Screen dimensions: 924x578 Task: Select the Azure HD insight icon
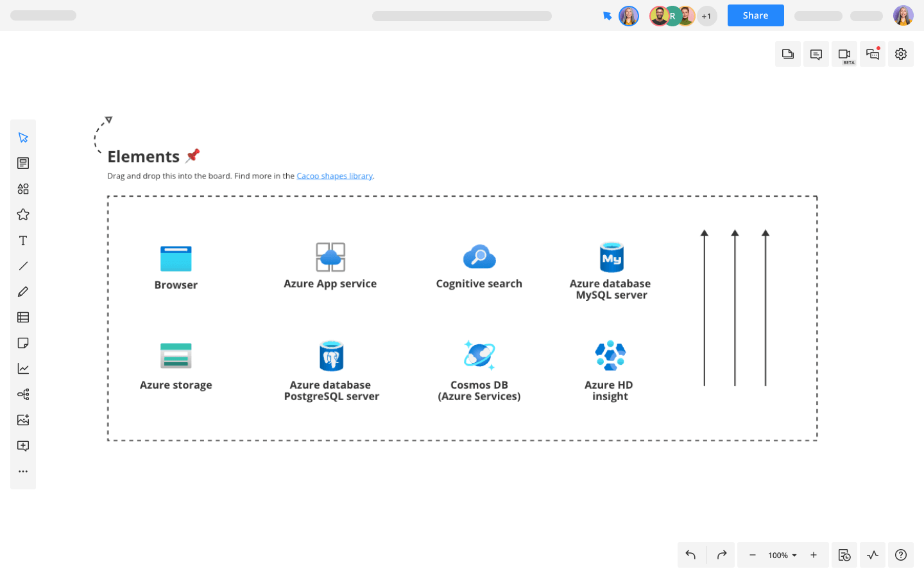click(610, 355)
